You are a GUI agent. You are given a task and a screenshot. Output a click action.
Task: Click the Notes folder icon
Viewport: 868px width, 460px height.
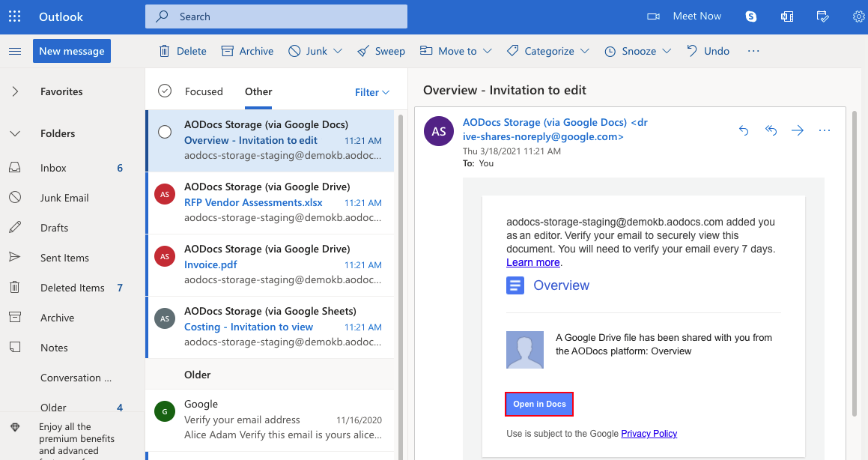(x=15, y=347)
